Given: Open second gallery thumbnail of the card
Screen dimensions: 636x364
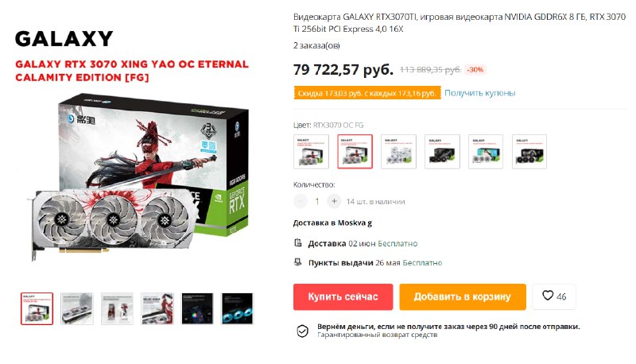Looking at the screenshot, I should [x=77, y=308].
